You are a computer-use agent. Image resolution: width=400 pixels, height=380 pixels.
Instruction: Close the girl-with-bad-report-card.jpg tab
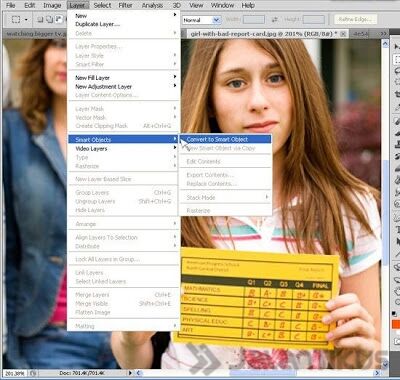(x=343, y=34)
